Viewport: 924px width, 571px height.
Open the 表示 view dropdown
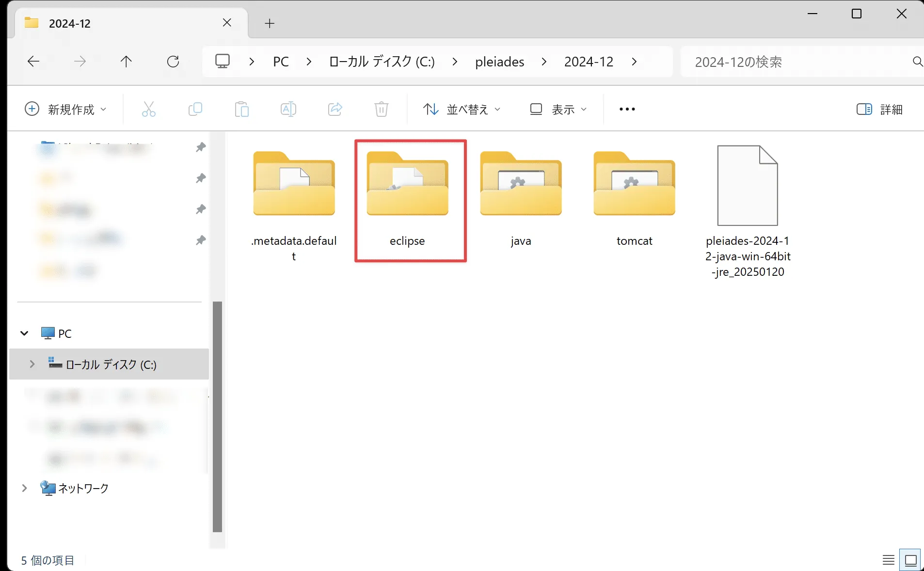coord(558,110)
